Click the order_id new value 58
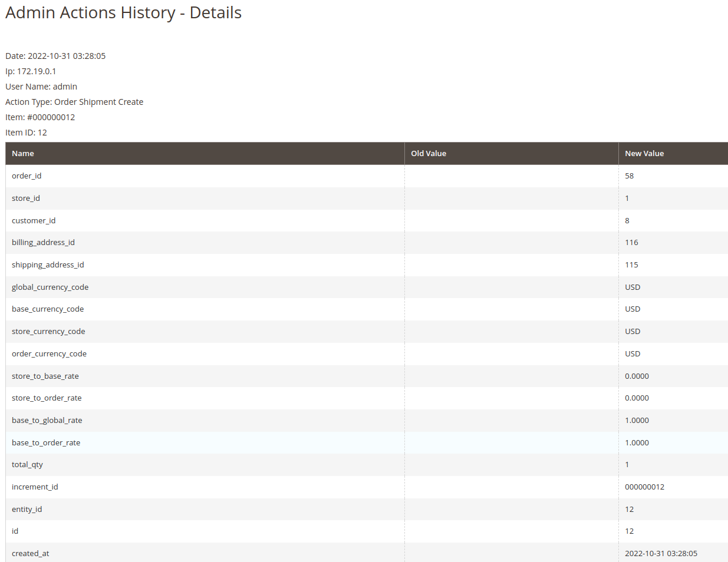728x562 pixels. (x=630, y=176)
